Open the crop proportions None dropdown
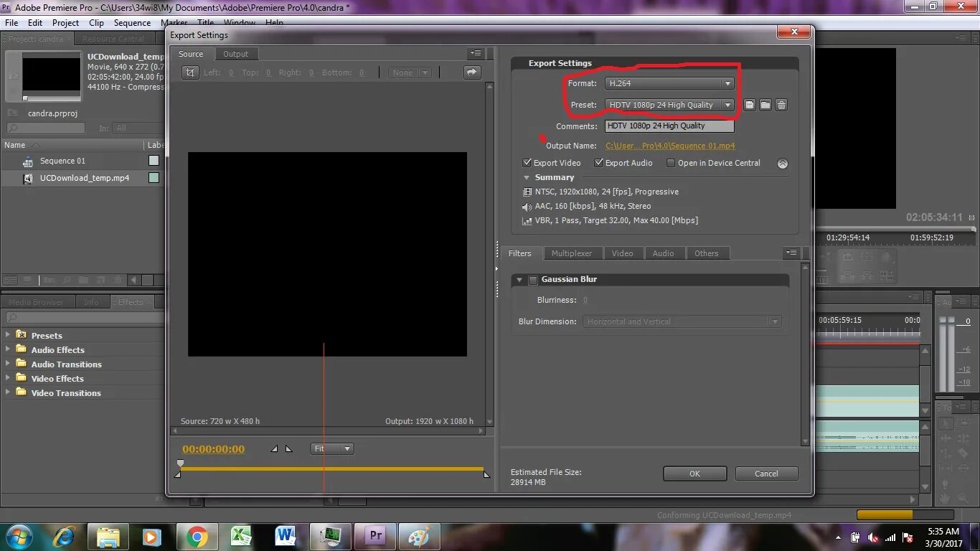Image resolution: width=980 pixels, height=551 pixels. coord(410,72)
